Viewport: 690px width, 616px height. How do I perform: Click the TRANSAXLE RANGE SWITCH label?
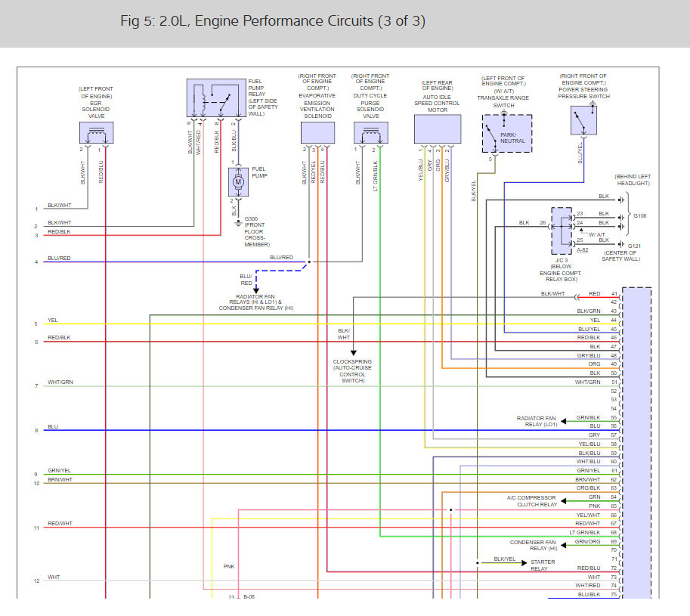pos(503,101)
